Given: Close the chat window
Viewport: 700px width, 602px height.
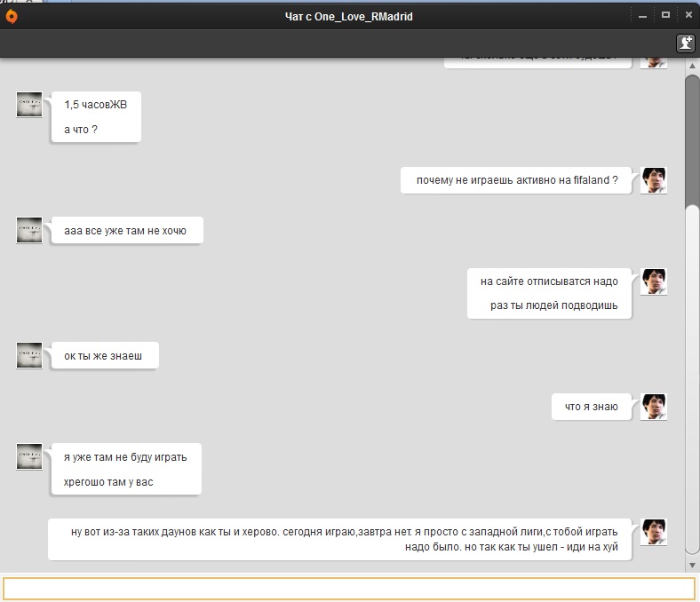Looking at the screenshot, I should click(x=687, y=15).
